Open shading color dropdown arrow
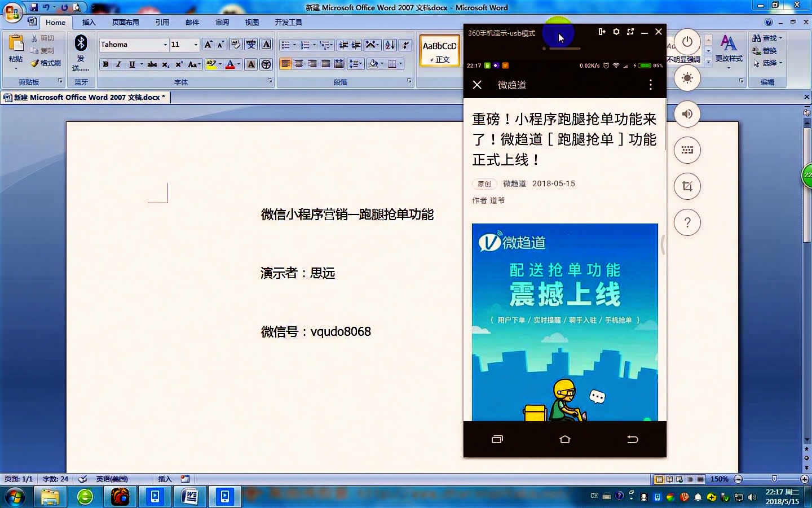This screenshot has height=508, width=812. point(382,64)
